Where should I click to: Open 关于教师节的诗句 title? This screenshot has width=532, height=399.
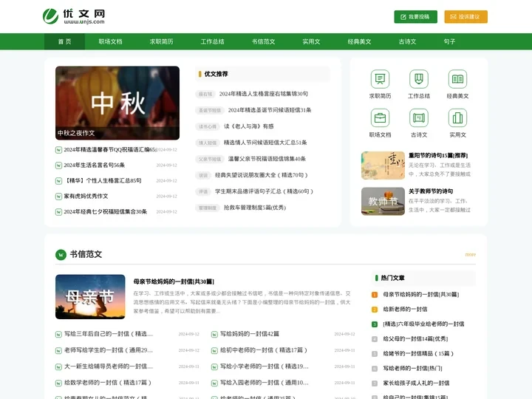tap(431, 191)
